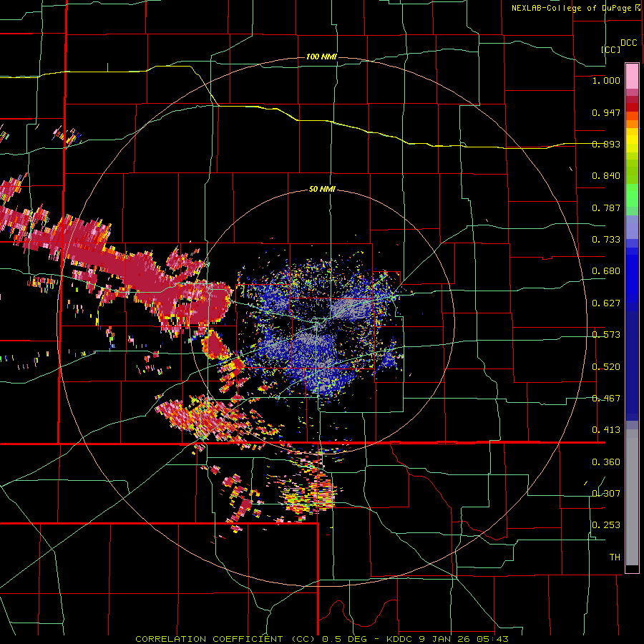This screenshot has width=644, height=644.
Task: Select the 0.573 legend value
Action: (606, 335)
